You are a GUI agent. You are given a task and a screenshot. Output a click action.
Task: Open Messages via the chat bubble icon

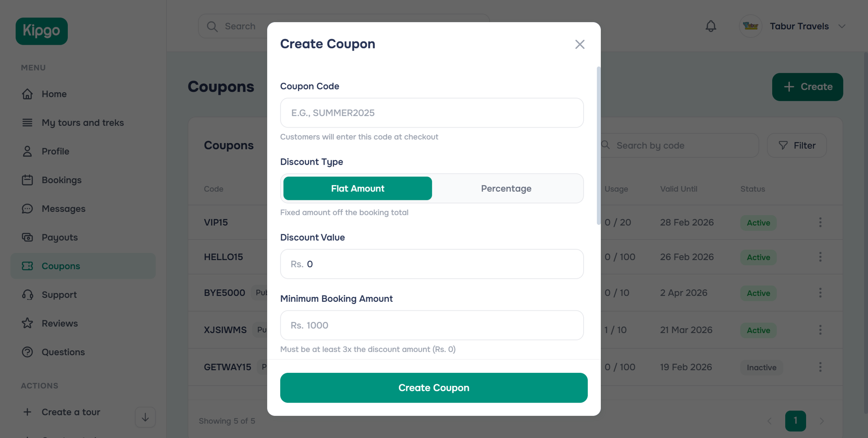pyautogui.click(x=28, y=209)
